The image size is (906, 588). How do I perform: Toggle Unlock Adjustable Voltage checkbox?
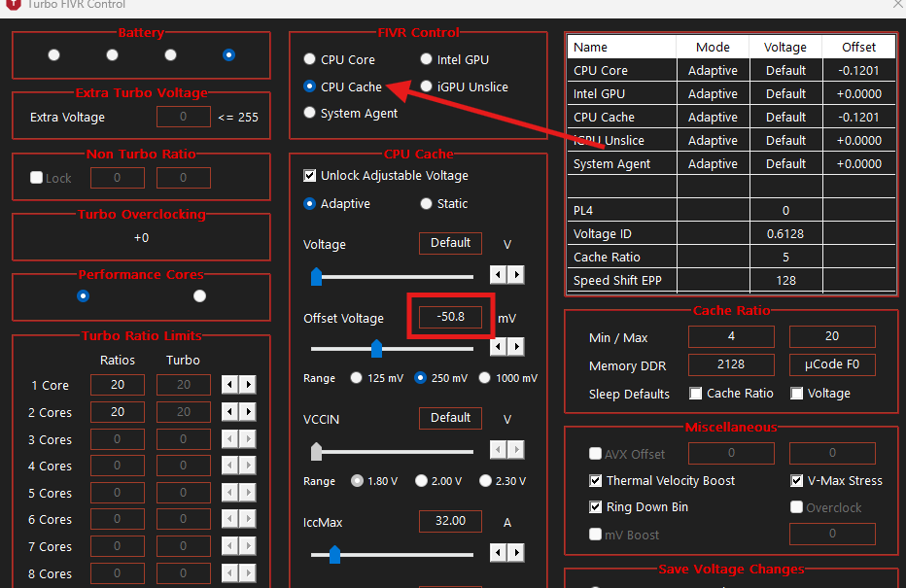[310, 176]
